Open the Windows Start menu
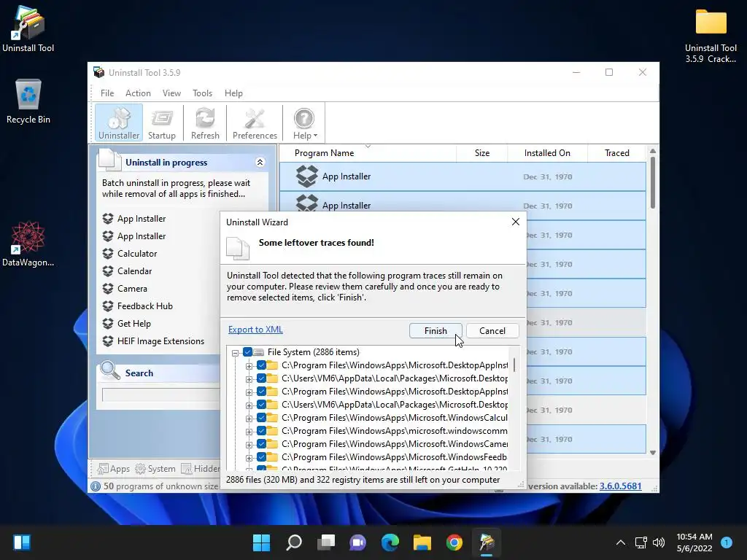Screen dimensions: 747x560 coord(261,542)
